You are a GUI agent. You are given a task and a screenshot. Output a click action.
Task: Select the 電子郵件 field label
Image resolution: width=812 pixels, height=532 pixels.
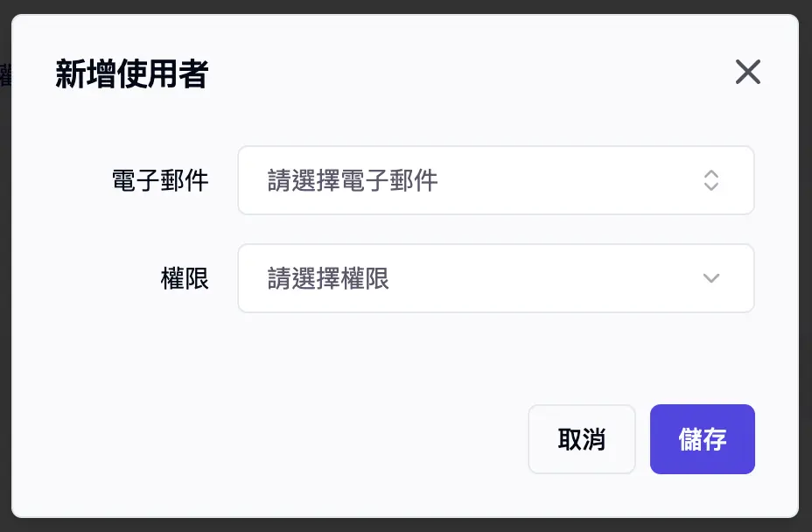coord(160,180)
